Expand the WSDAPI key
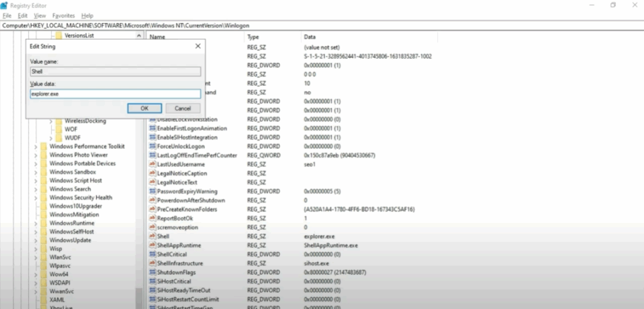 click(36, 283)
